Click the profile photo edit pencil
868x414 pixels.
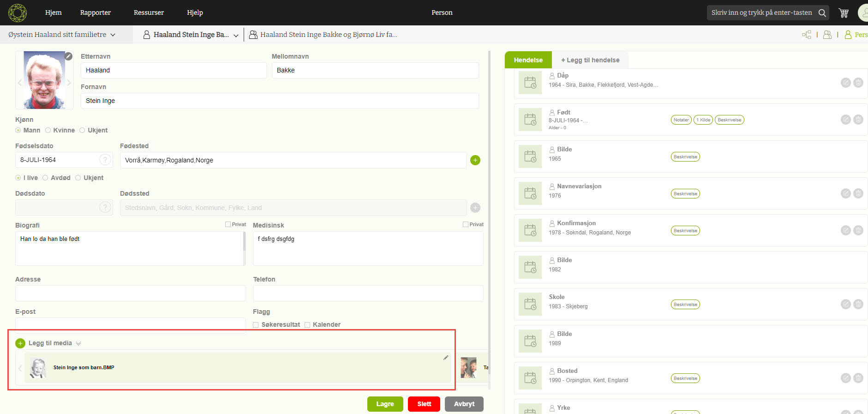(68, 56)
